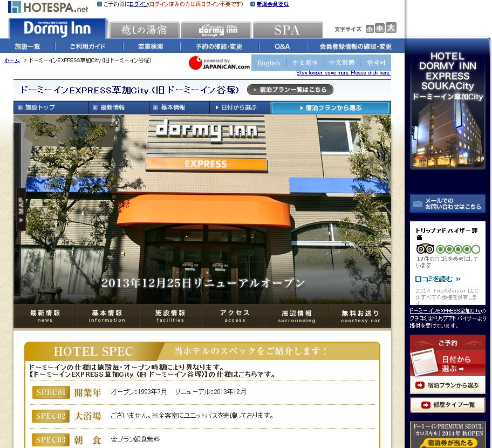Open 施設一覧 in the navigation bar

coord(28,46)
